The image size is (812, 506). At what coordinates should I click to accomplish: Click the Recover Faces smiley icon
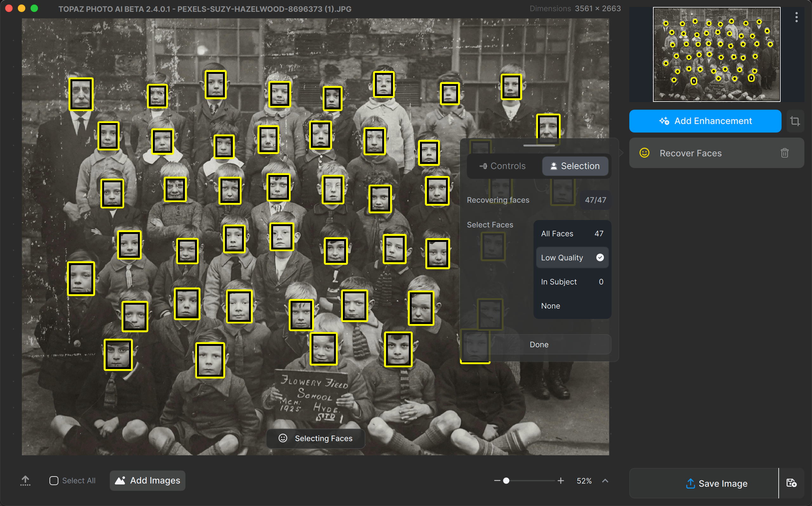coord(644,153)
